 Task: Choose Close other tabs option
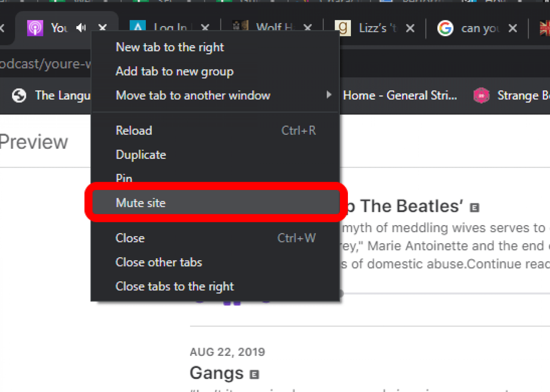159,262
